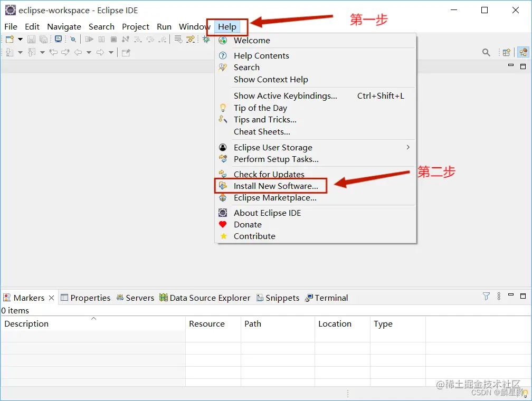Select Install New Software entry
The image size is (532, 401).
tap(316, 186)
